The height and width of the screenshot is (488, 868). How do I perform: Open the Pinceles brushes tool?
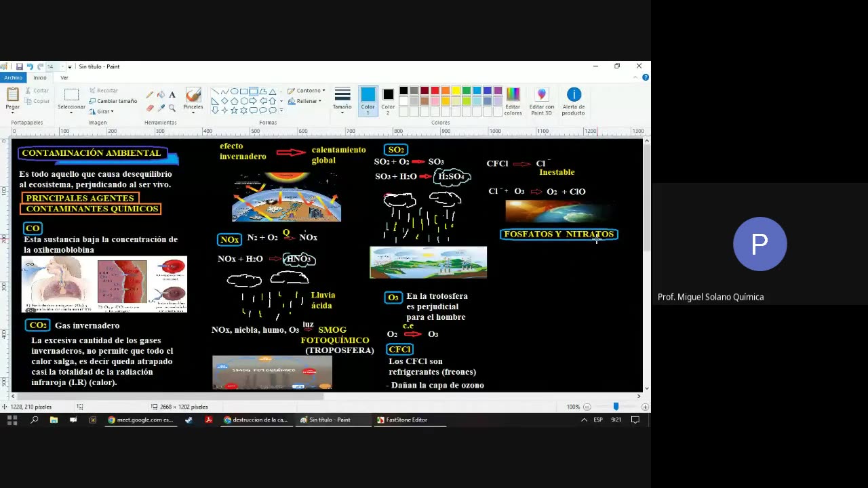point(193,99)
